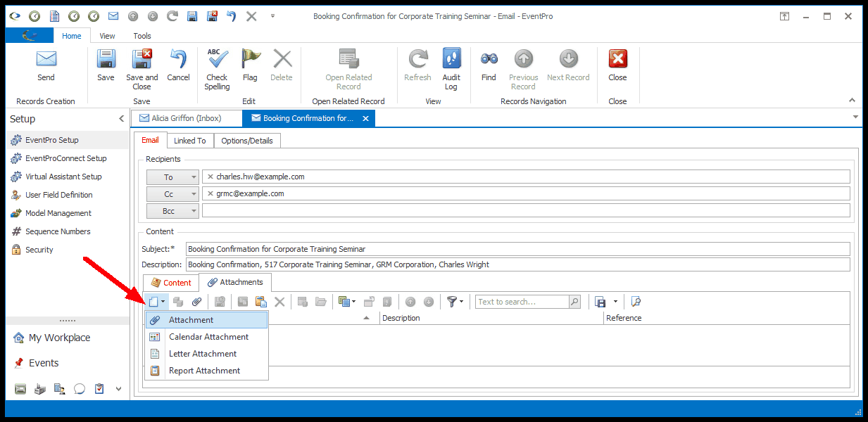868x422 pixels.
Task: Open the Options/Details tab
Action: [247, 141]
